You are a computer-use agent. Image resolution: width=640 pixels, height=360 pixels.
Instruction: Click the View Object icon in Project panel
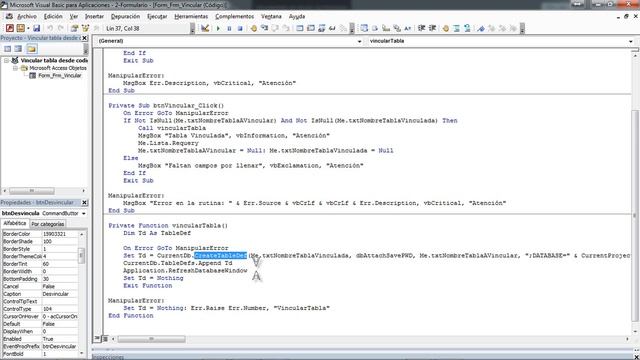pos(18,49)
